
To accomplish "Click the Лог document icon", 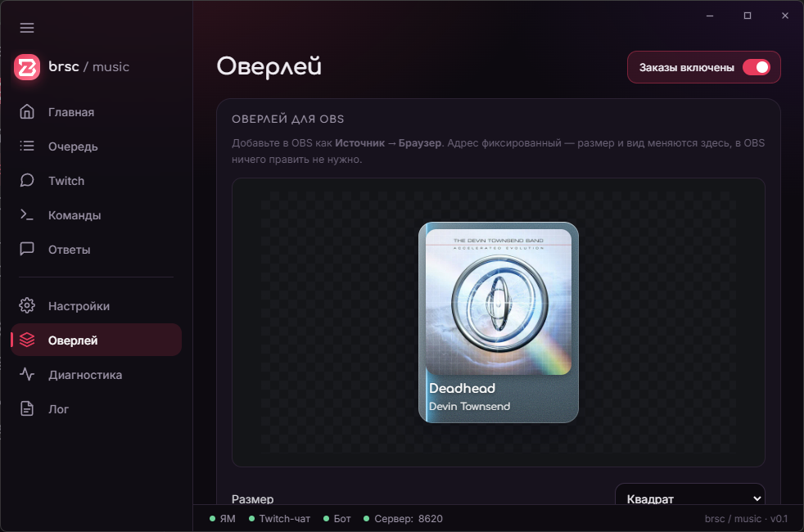I will coord(27,408).
